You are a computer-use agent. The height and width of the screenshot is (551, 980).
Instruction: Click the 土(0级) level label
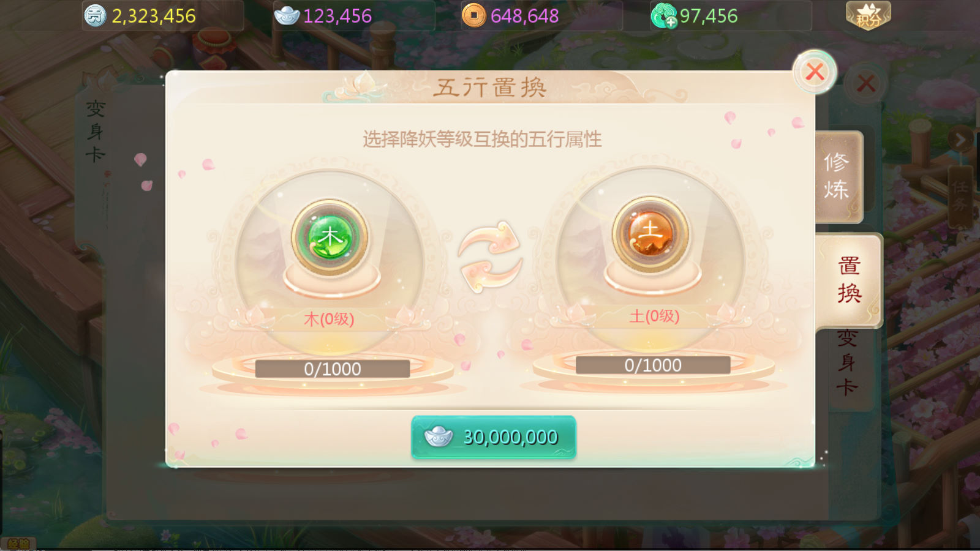click(x=654, y=316)
